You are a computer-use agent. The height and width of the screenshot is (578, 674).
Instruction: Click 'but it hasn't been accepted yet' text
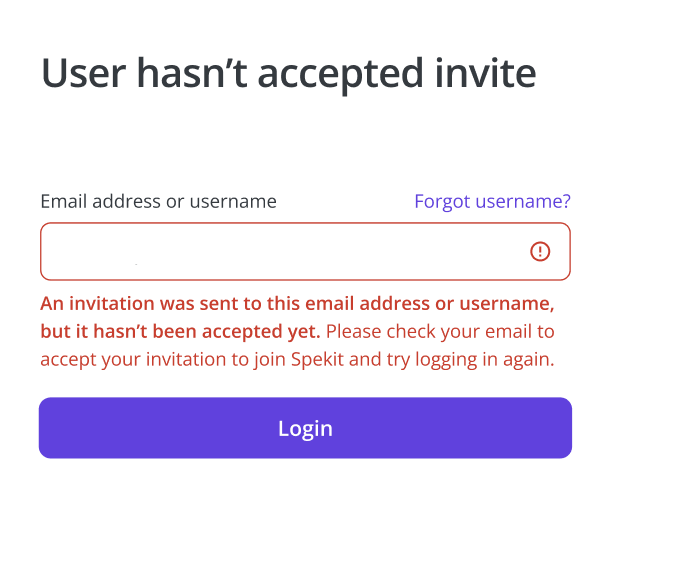[181, 332]
